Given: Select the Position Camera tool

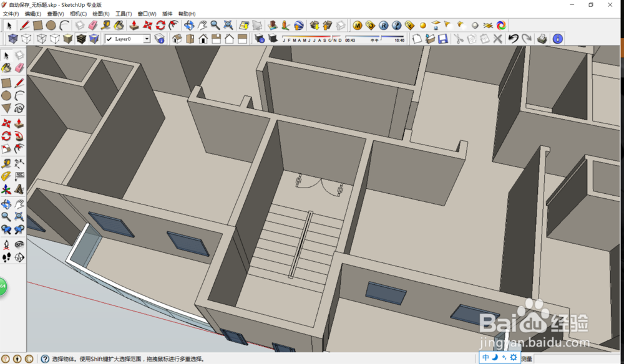Looking at the screenshot, I should point(6,244).
